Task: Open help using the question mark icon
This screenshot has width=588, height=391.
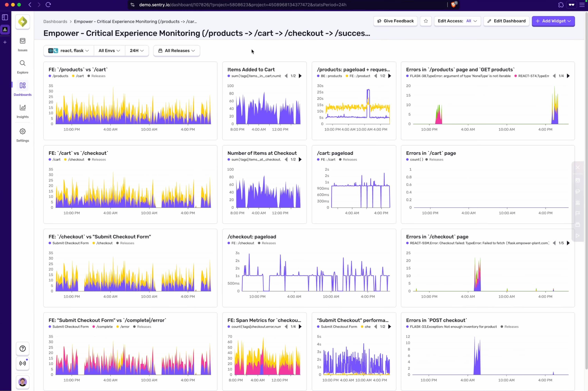Action: (x=23, y=348)
